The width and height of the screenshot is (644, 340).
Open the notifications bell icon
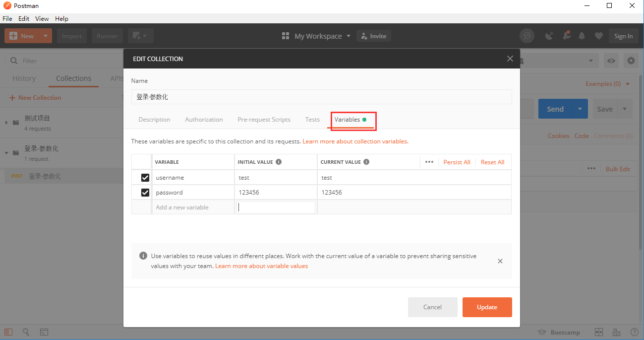tap(582, 36)
